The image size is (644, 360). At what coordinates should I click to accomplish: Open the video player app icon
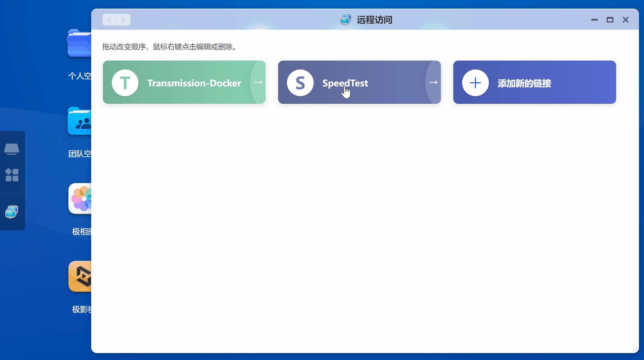tap(81, 276)
